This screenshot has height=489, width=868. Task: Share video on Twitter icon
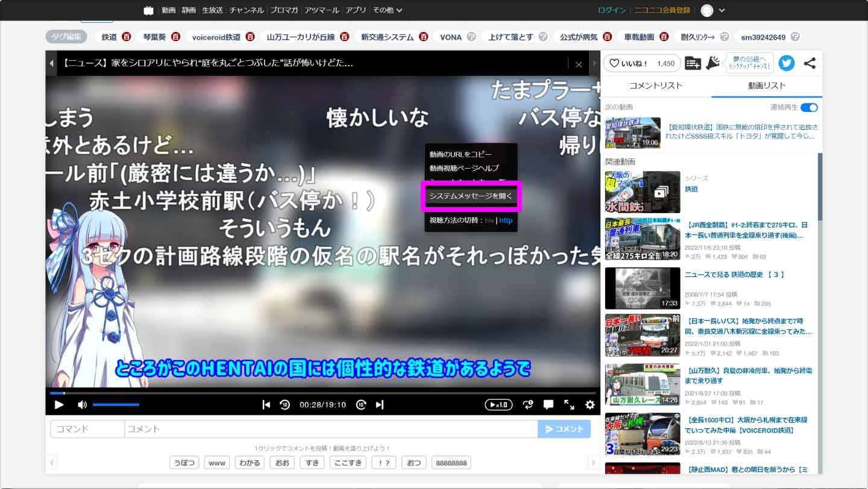(x=786, y=63)
